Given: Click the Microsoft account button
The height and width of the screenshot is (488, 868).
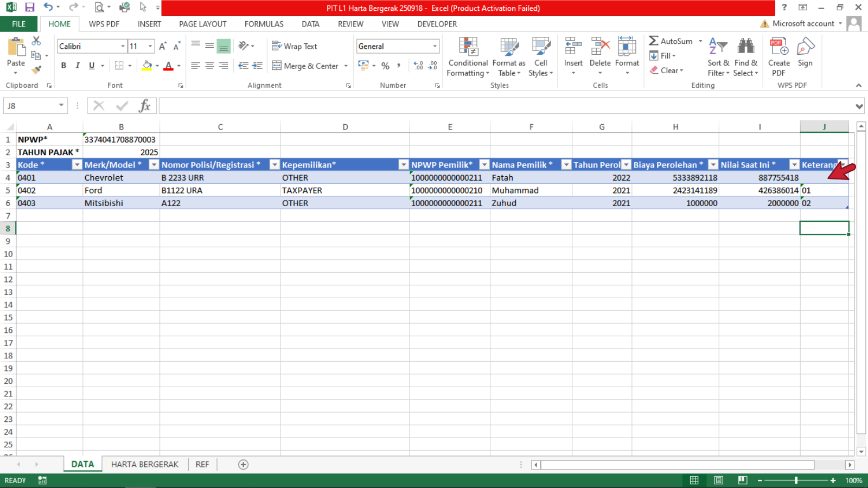Looking at the screenshot, I should [802, 24].
